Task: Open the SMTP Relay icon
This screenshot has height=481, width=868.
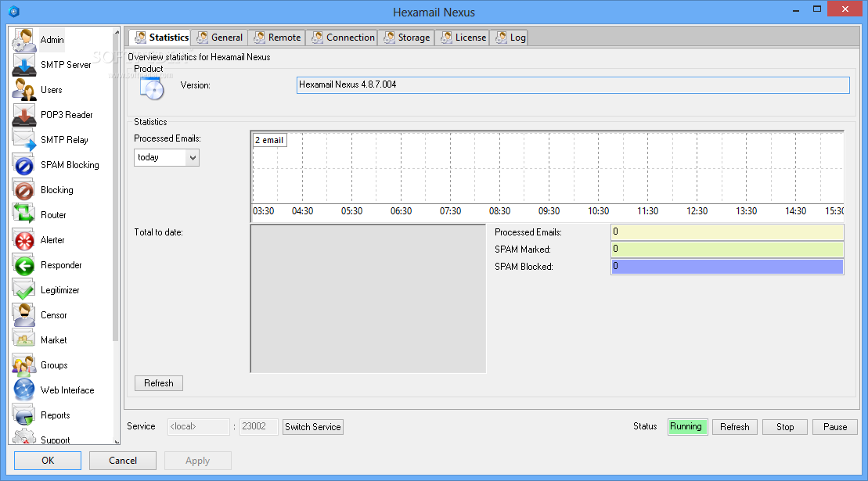Action: tap(23, 140)
